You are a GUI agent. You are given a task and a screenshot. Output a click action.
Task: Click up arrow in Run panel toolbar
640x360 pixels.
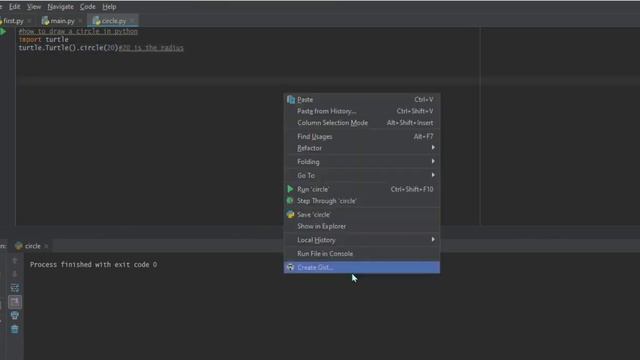coord(15,260)
